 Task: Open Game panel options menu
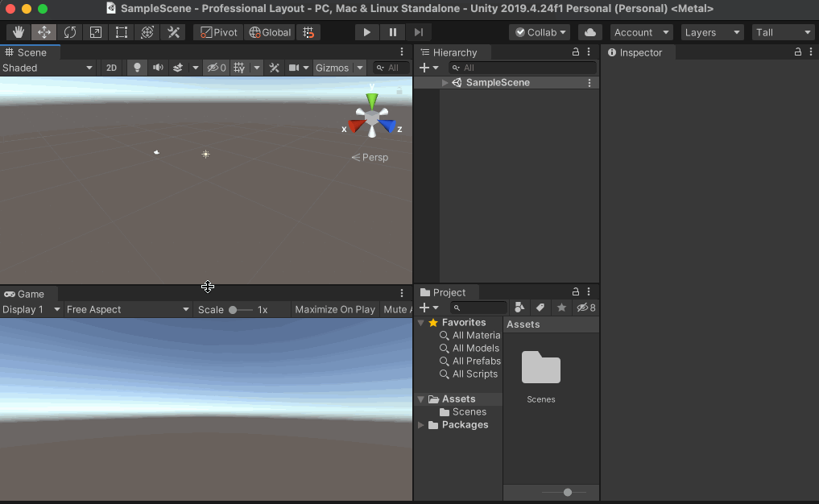(x=402, y=293)
